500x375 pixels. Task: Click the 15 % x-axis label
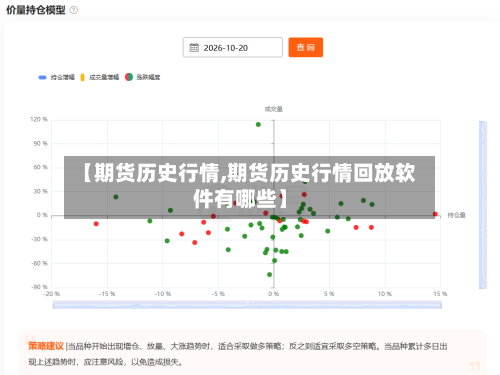440,294
